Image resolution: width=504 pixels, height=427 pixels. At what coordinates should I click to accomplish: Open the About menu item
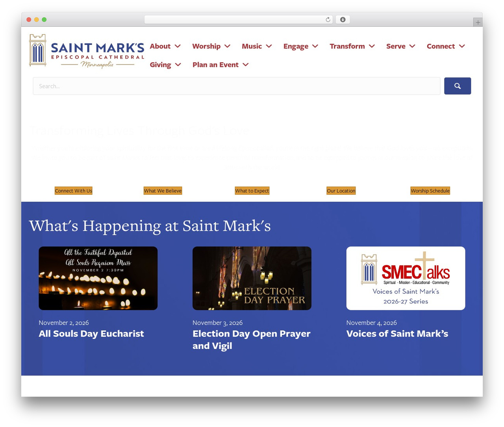[160, 46]
